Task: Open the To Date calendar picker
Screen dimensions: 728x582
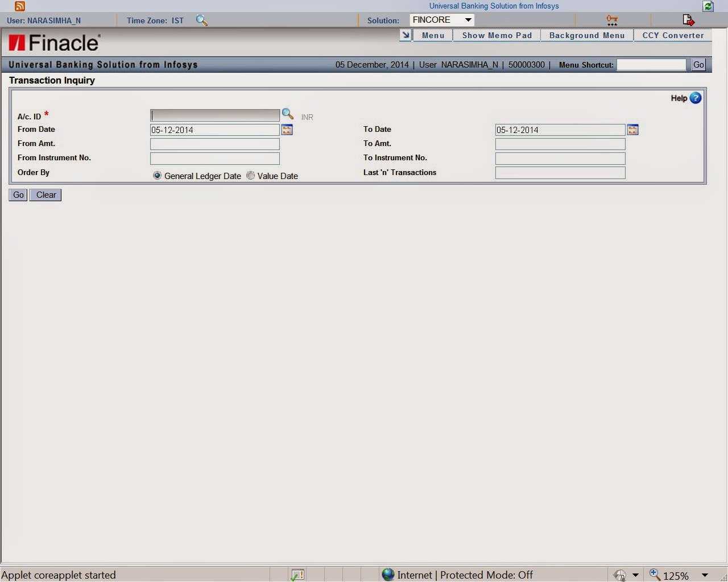Action: pos(633,130)
